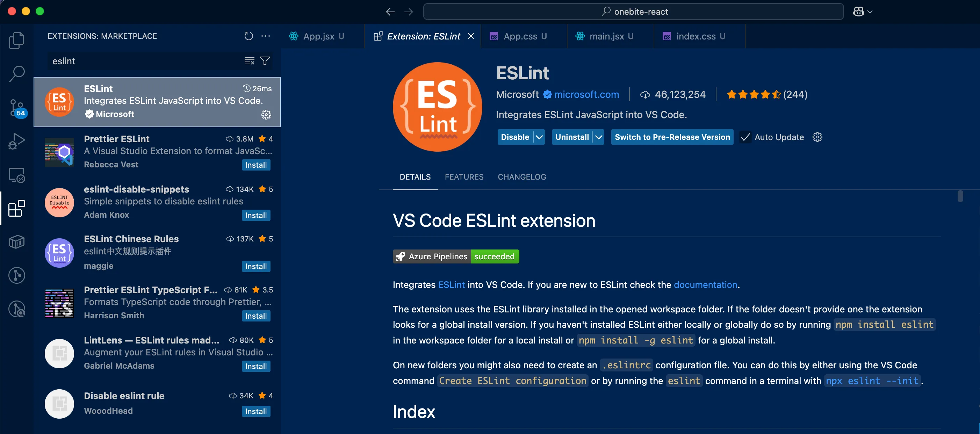The height and width of the screenshot is (434, 980).
Task: Close the Extension: ESLint editor tab
Action: [x=470, y=36]
